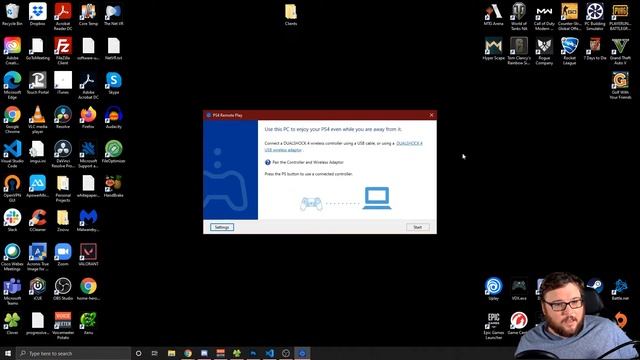
Task: Select the PC Building Simulator shortcut
Action: [x=595, y=16]
